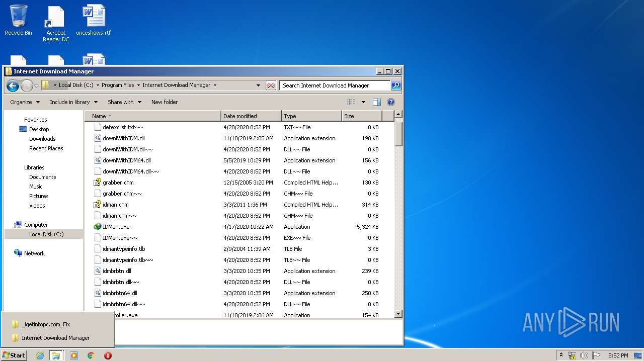Viewport: 644px width, 362px height.
Task: Expand Internet Download Manager breadcrumb arrow
Action: click(x=215, y=85)
